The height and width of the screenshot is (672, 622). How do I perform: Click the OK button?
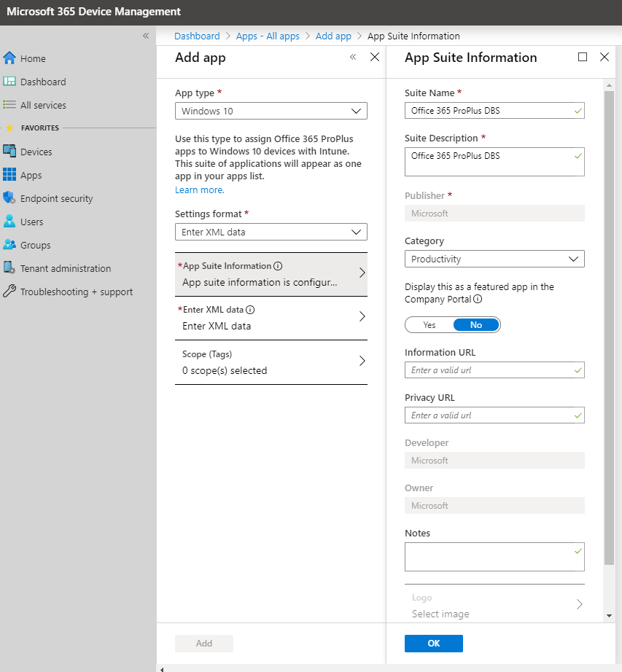click(433, 644)
